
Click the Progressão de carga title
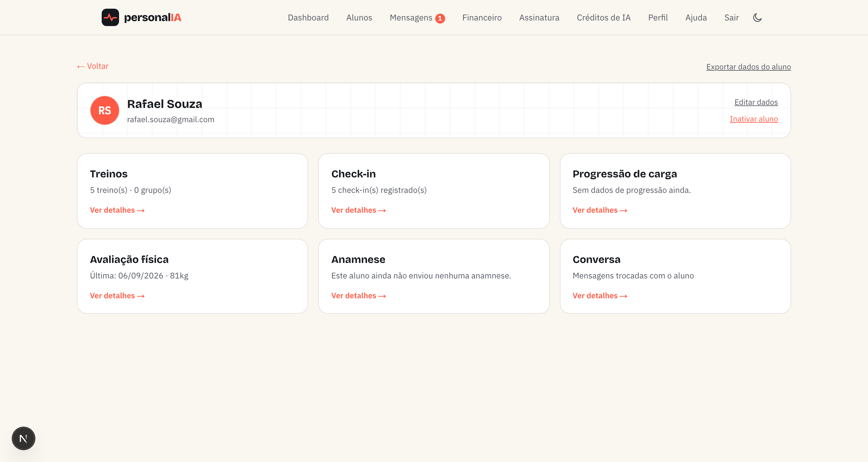[624, 174]
